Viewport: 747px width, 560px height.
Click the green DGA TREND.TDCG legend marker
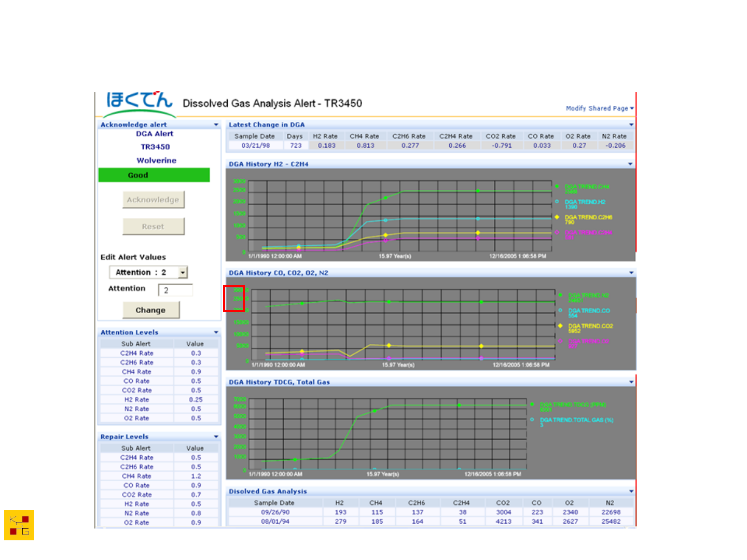pyautogui.click(x=532, y=404)
